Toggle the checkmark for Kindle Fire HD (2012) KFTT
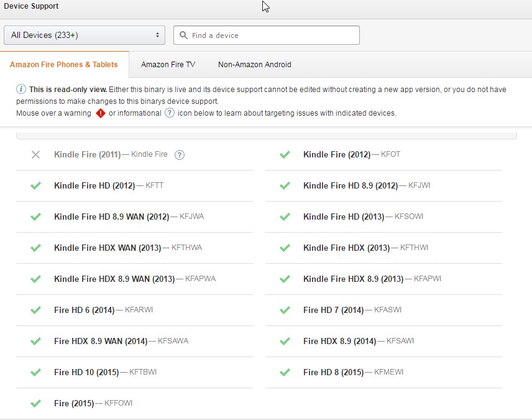 coord(35,185)
